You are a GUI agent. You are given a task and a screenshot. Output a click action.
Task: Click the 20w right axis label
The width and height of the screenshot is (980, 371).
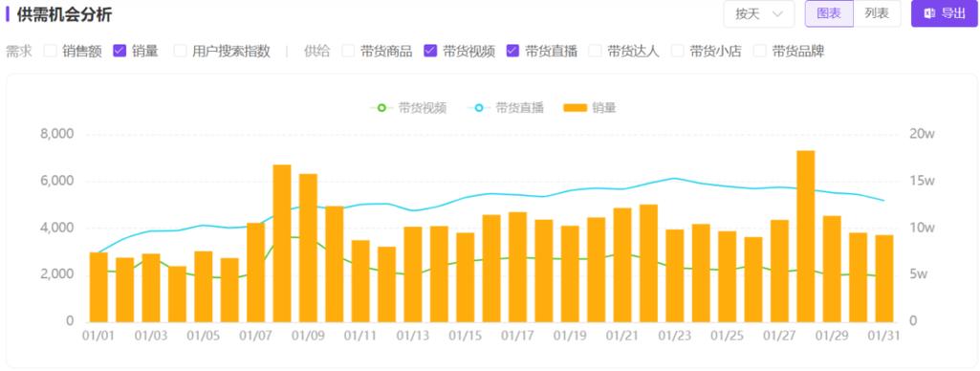pyautogui.click(x=922, y=134)
